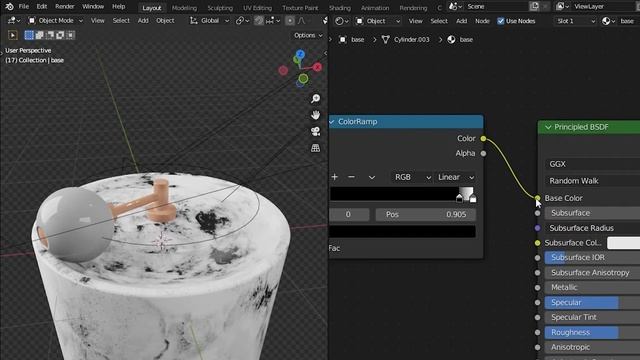
Task: Remove color stop with minus icon
Action: [x=351, y=177]
